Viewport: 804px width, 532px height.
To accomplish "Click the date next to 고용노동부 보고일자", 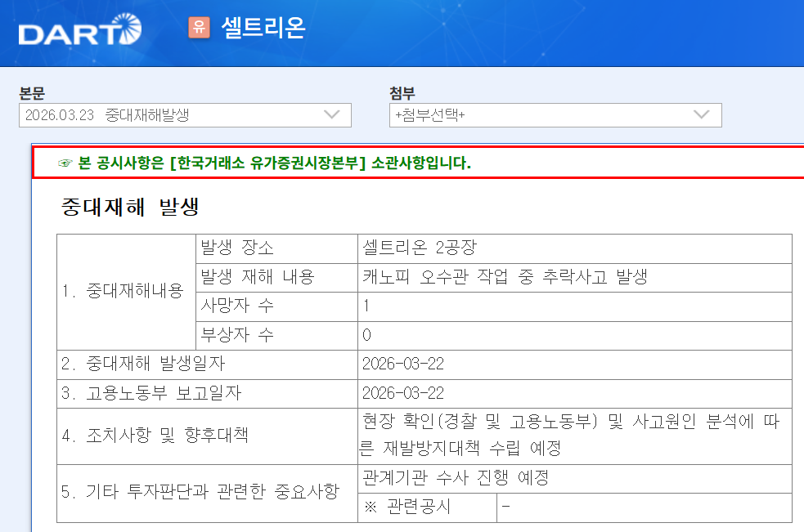I will pyautogui.click(x=574, y=393).
